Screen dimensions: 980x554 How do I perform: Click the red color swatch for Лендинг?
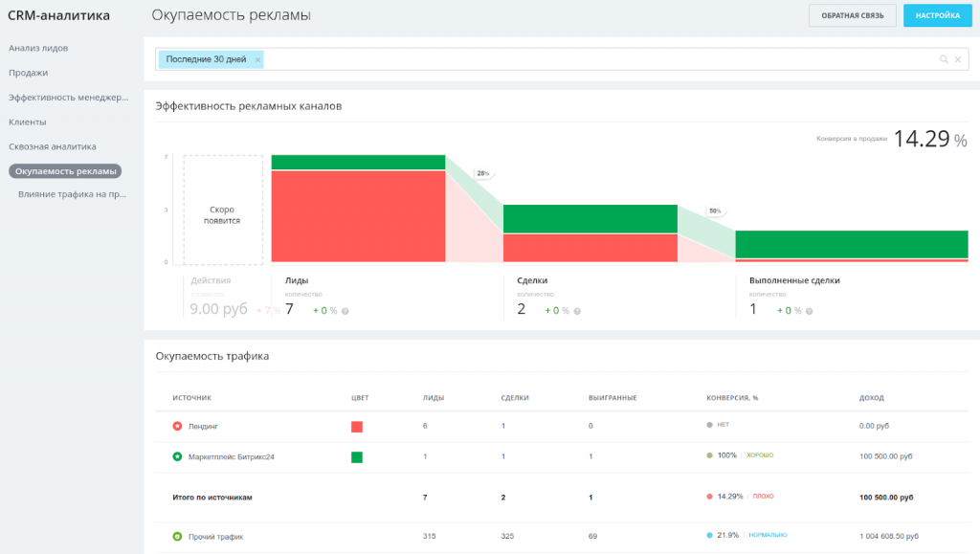pos(357,427)
